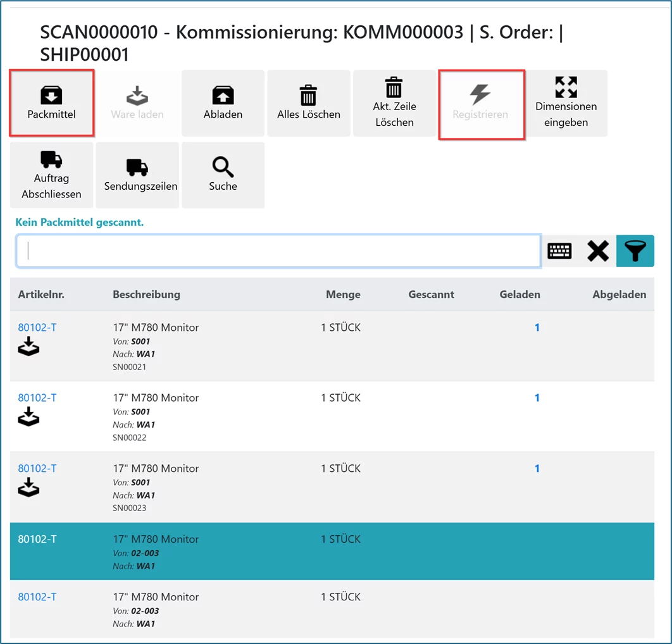
Task: Click Alles Löschen trash button
Action: click(x=308, y=103)
